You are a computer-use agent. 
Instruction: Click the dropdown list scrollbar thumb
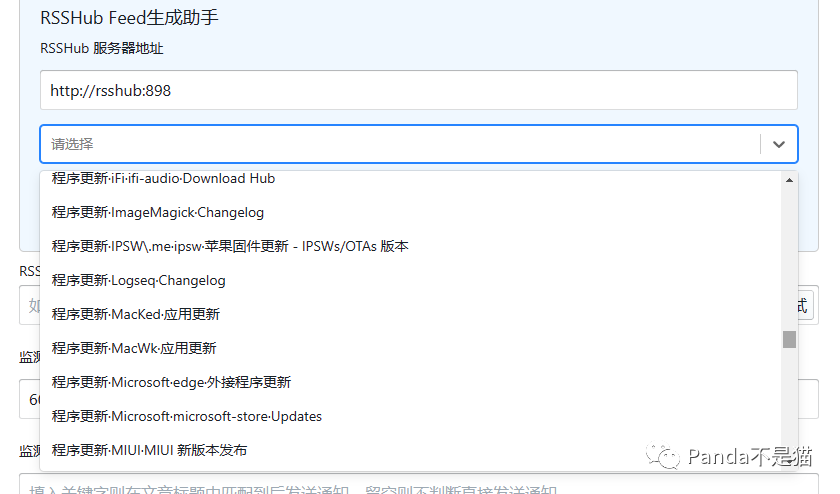click(x=789, y=339)
